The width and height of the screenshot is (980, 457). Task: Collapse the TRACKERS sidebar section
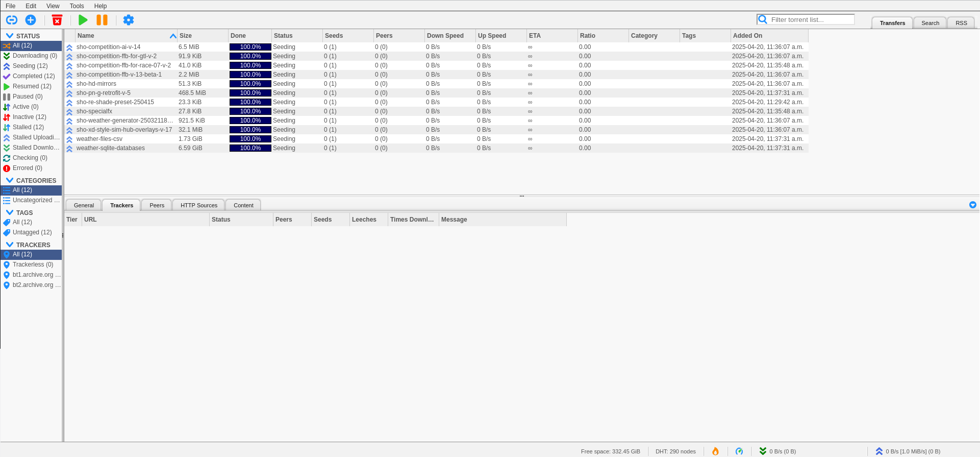tap(10, 245)
